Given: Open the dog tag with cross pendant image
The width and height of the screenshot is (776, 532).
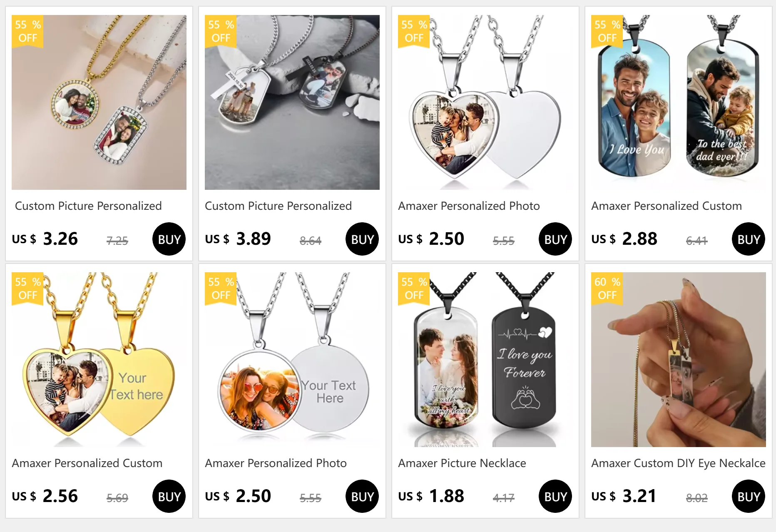Looking at the screenshot, I should click(x=292, y=102).
